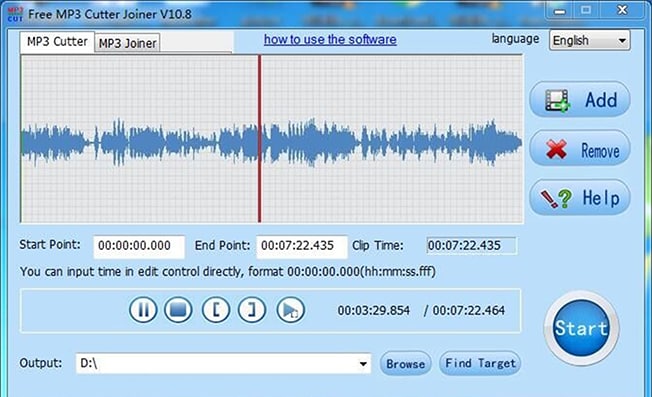Viewport: 652px width, 397px height.
Task: Click the Browse button
Action: [x=405, y=364]
